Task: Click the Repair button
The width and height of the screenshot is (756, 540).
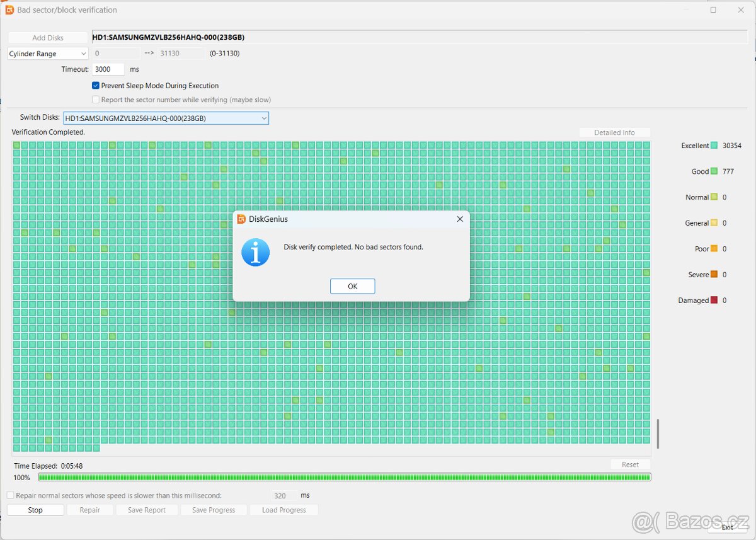Action: [x=90, y=510]
